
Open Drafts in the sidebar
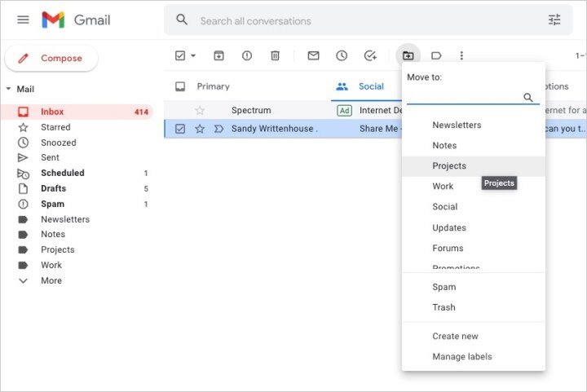coord(77,188)
